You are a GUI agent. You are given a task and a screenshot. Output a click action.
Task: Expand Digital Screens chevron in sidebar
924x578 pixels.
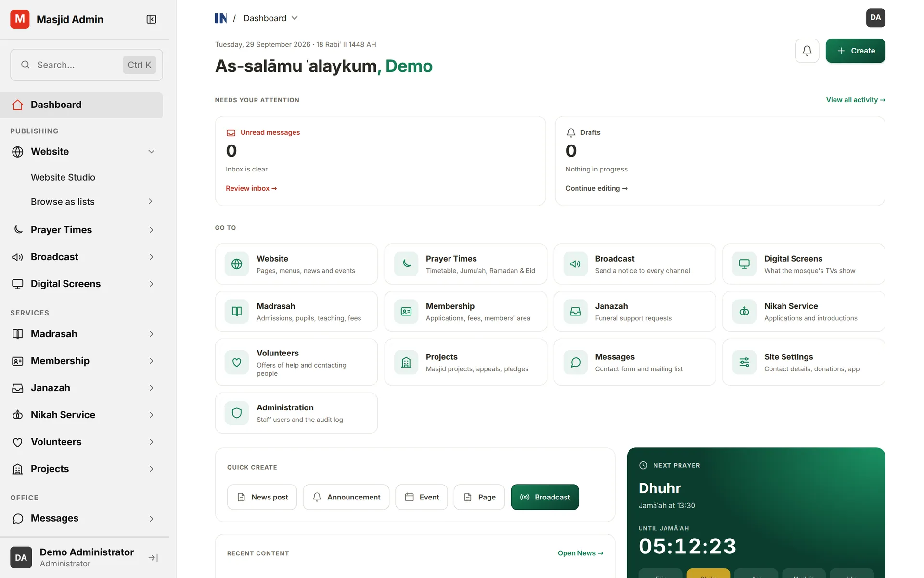[x=151, y=284]
